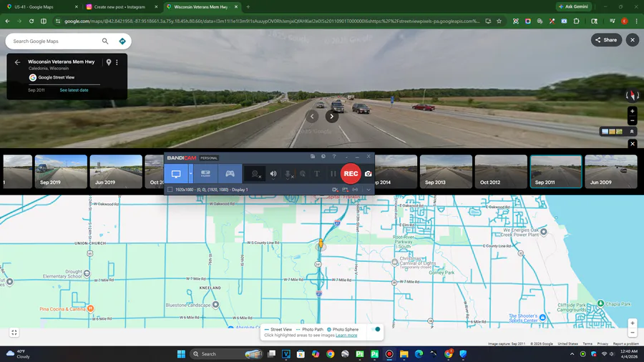
Task: Open File Explorer from taskbar
Action: (404, 354)
